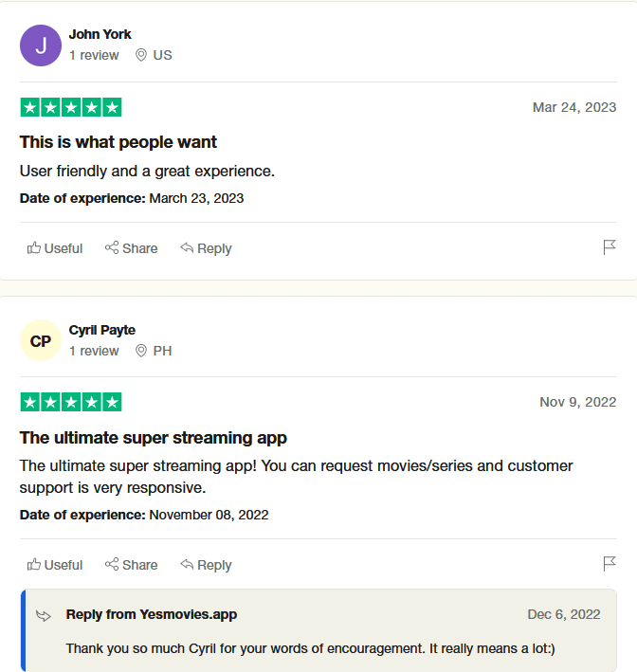Click the Nov 9, 2022 review date
Screen dimensions: 637x672
(578, 402)
